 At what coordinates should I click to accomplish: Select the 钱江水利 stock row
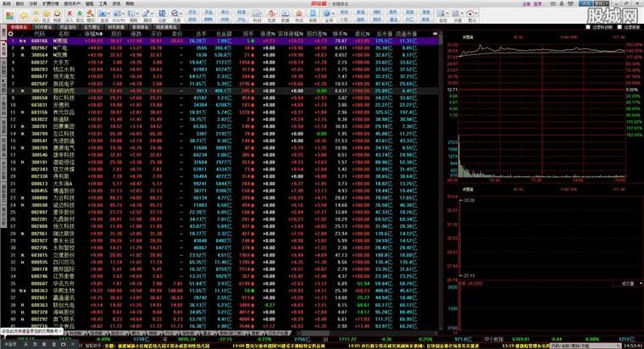tap(224, 69)
